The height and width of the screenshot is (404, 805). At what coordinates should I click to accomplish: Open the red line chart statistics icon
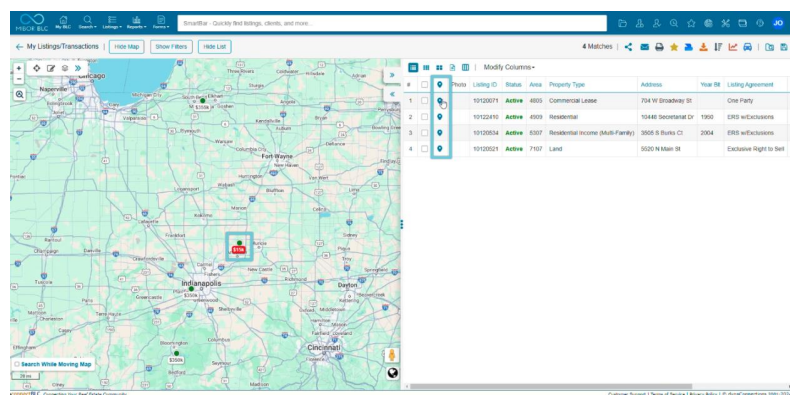(x=733, y=47)
